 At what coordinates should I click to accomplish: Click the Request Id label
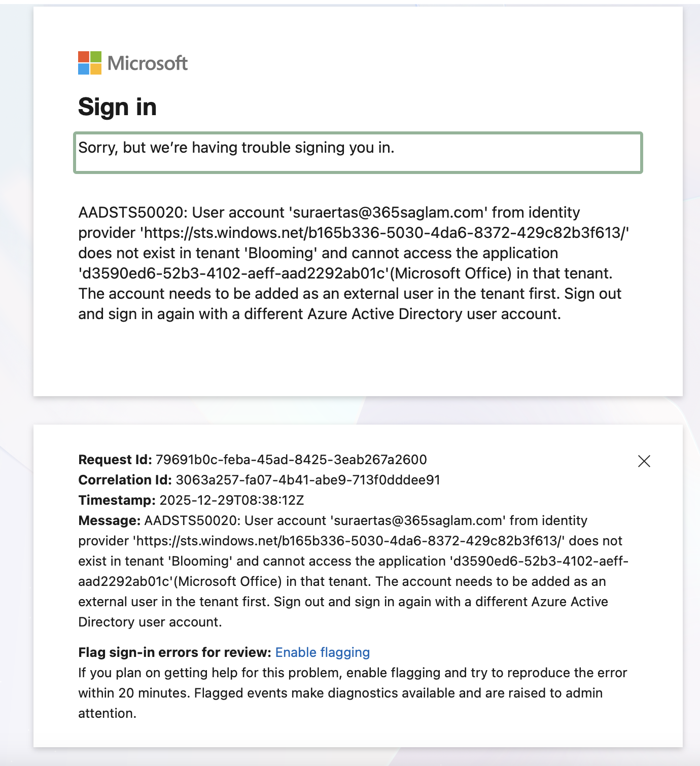pos(115,460)
